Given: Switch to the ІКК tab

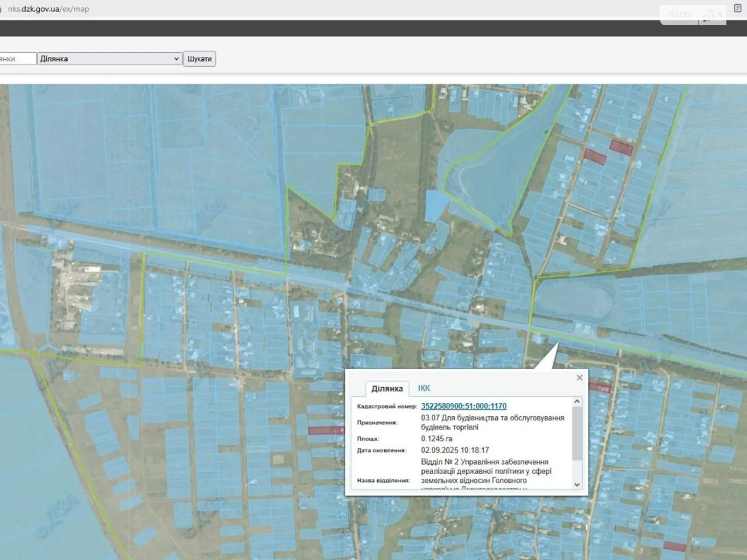Looking at the screenshot, I should (423, 388).
